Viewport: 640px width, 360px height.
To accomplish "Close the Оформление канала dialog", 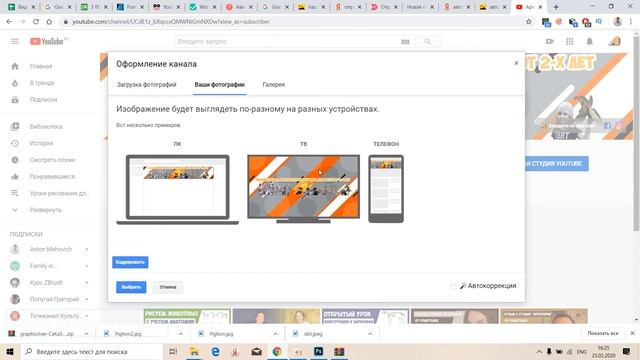I will [x=516, y=63].
